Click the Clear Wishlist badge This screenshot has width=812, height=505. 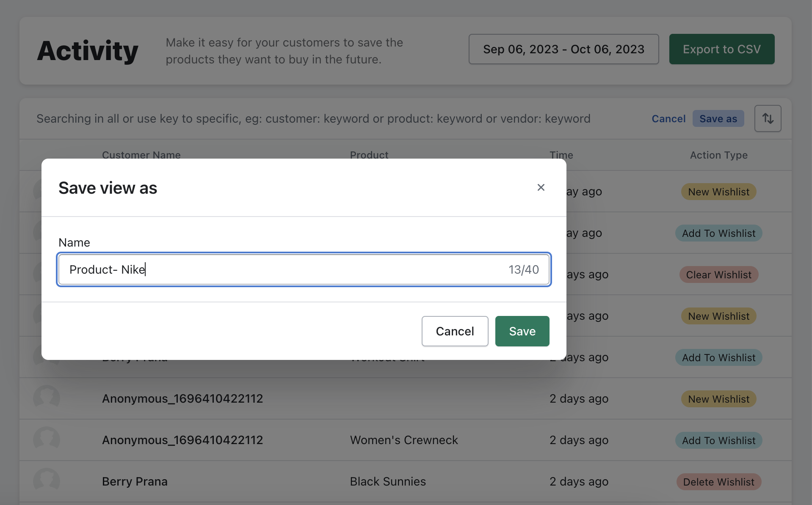[718, 274]
